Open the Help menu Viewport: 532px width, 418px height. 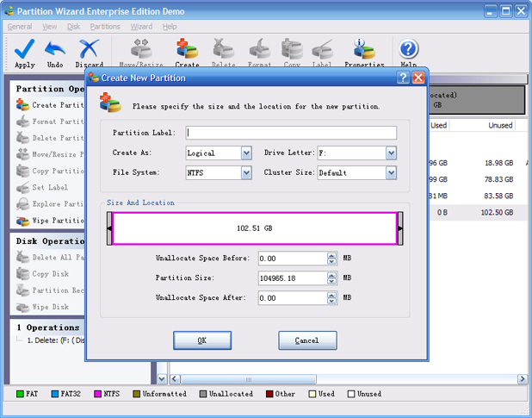tap(170, 27)
